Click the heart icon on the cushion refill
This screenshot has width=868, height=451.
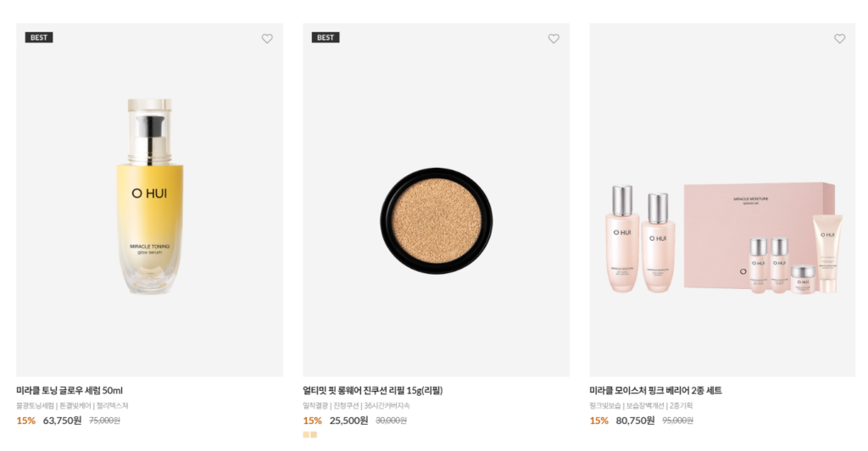point(554,38)
